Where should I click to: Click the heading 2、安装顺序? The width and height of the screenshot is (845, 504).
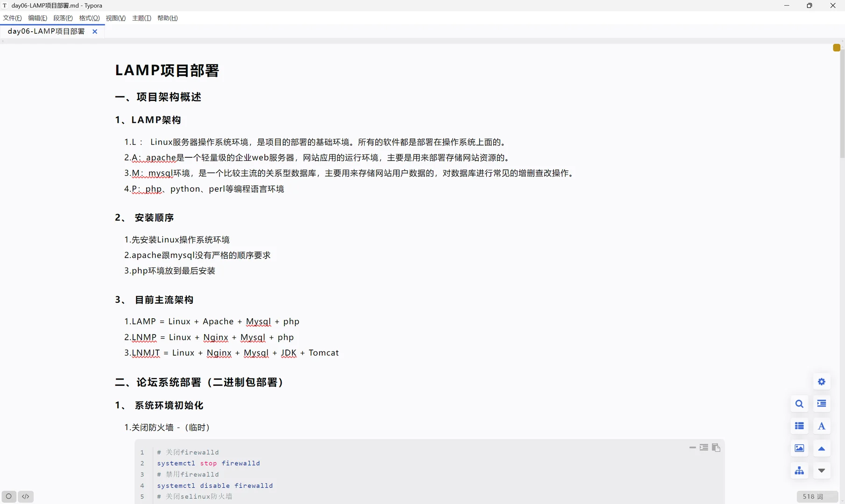(144, 218)
